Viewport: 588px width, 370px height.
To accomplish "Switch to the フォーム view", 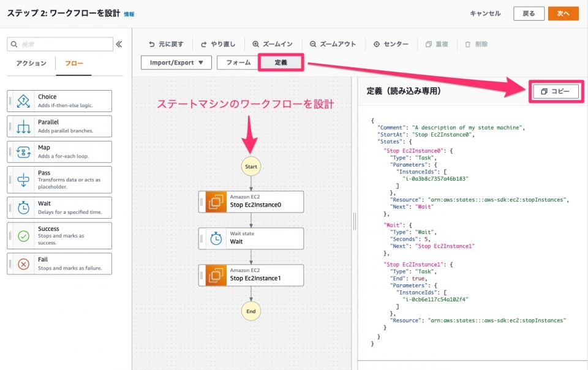I will (x=238, y=62).
